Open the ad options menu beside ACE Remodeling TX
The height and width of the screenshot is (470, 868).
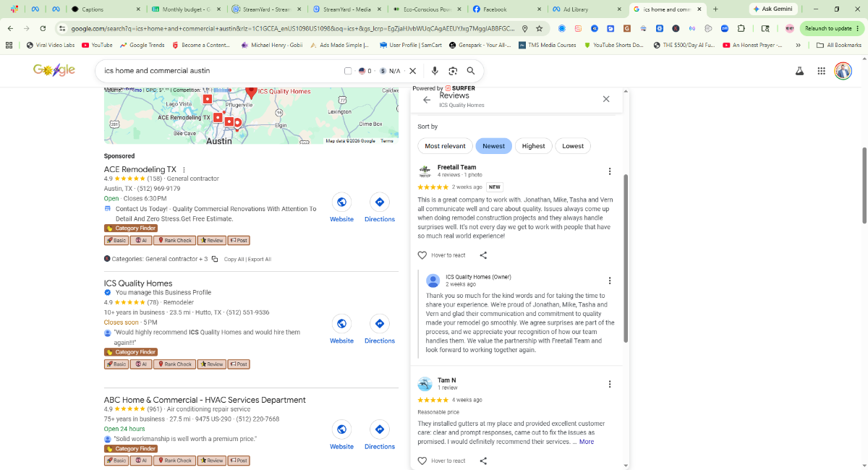pos(184,170)
